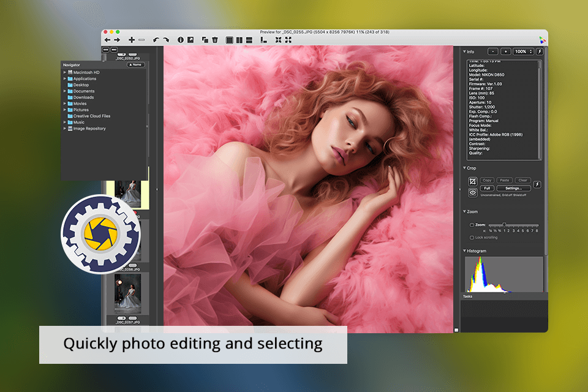Select Image Repository item label
The height and width of the screenshot is (392, 588).
click(x=89, y=128)
